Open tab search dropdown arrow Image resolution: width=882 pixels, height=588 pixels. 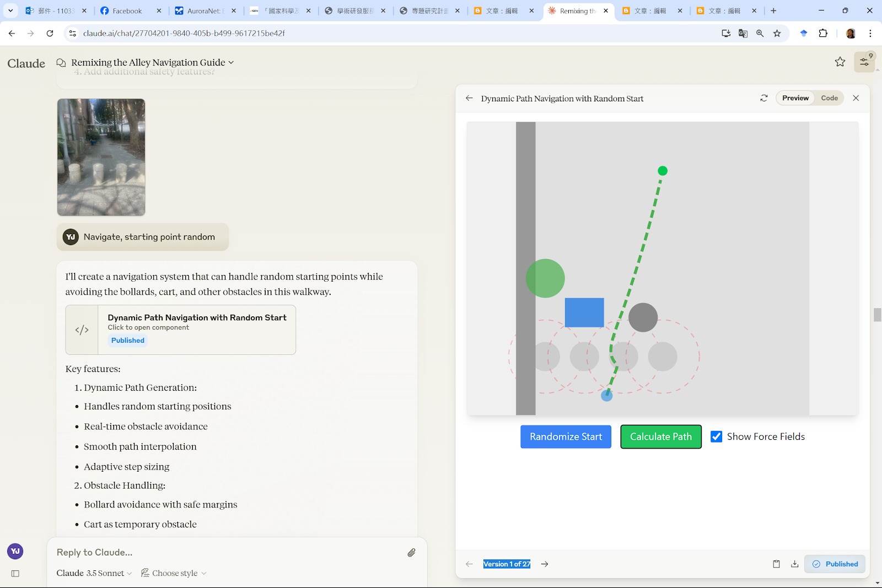click(10, 10)
